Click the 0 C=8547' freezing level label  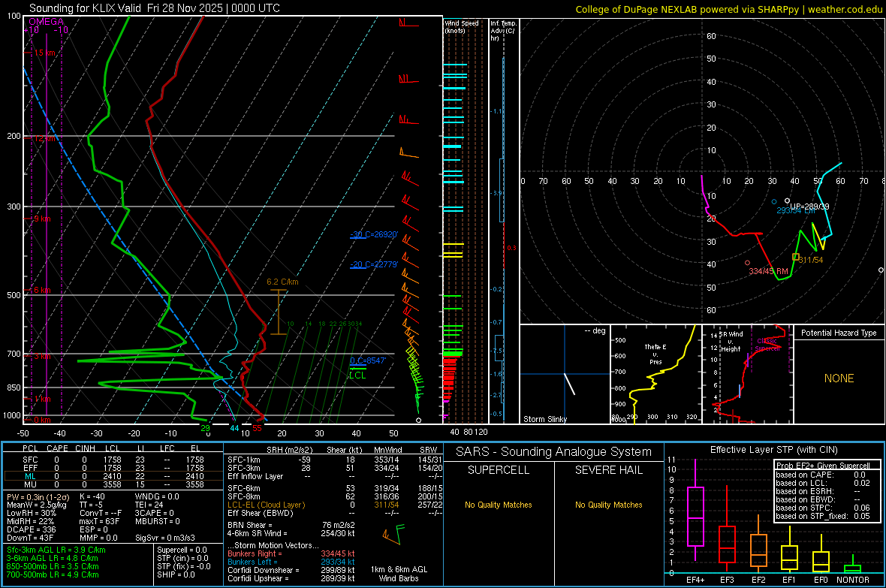click(368, 360)
